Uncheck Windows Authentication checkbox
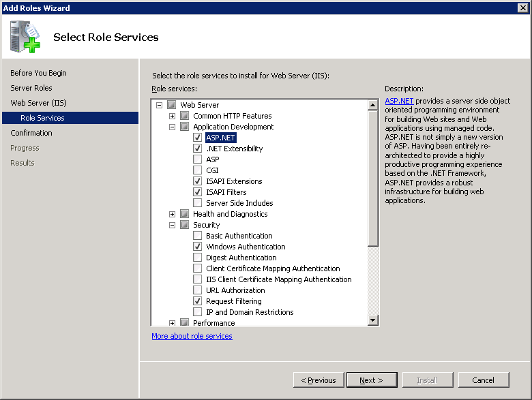Viewport: 532px width, 400px height. tap(198, 247)
